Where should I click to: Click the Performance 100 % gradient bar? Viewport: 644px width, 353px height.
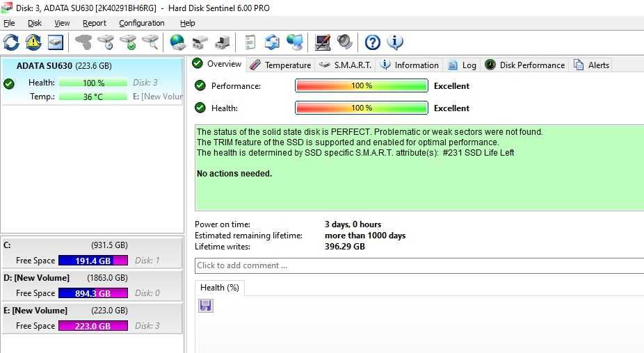pyautogui.click(x=362, y=85)
